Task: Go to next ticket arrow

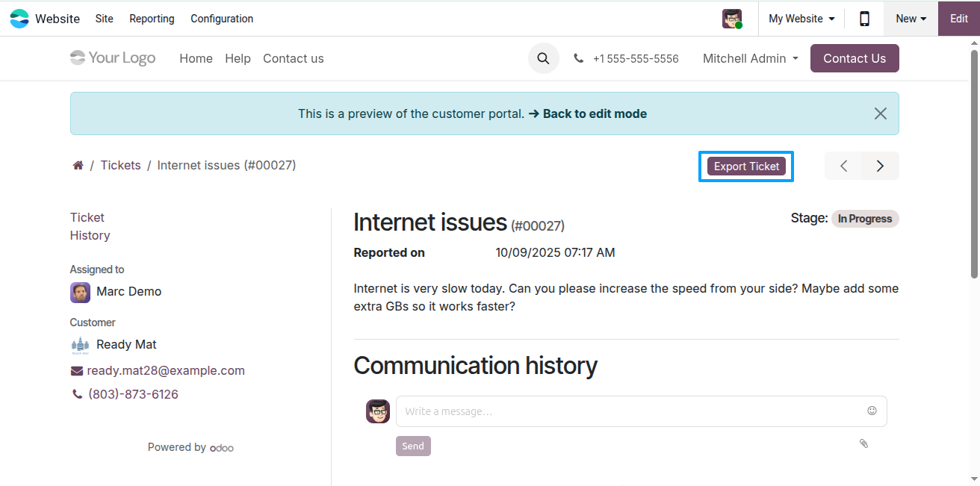Action: click(881, 166)
